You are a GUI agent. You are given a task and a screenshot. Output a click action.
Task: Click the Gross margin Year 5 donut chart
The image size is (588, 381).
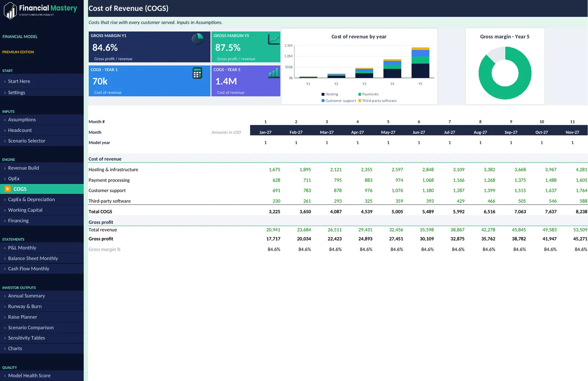[x=505, y=73]
